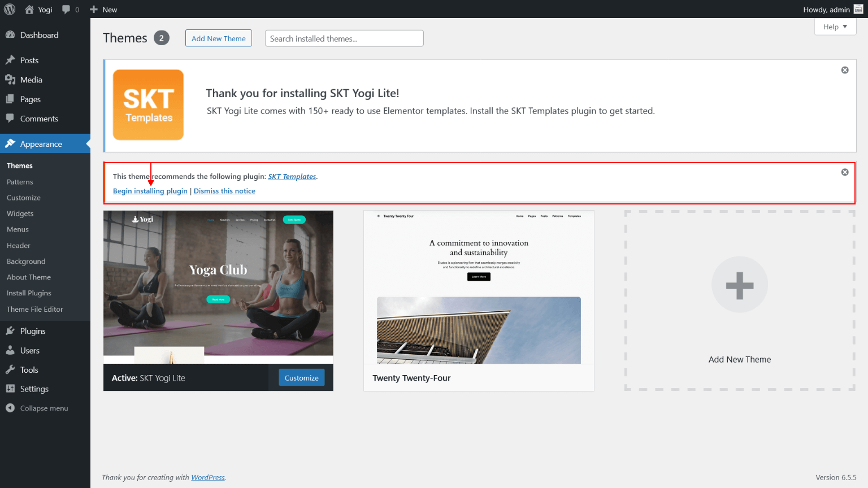Click the WordPress logo icon
This screenshot has width=868, height=488.
coord(10,10)
